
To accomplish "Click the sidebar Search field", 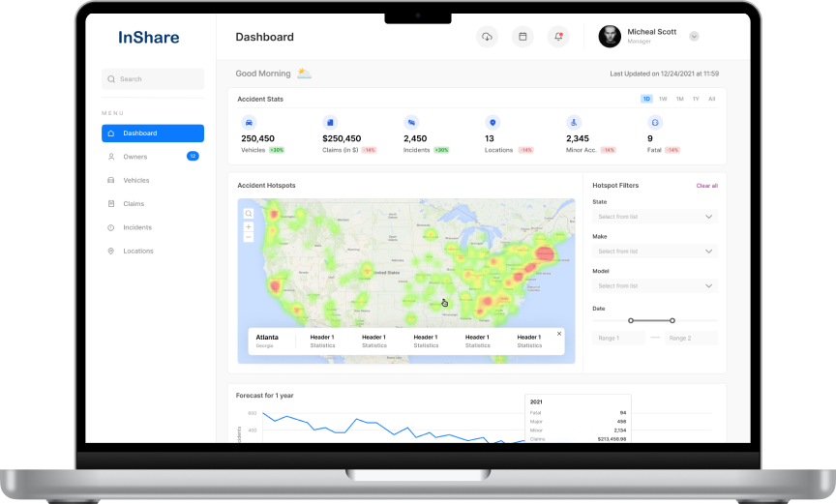I will [153, 79].
